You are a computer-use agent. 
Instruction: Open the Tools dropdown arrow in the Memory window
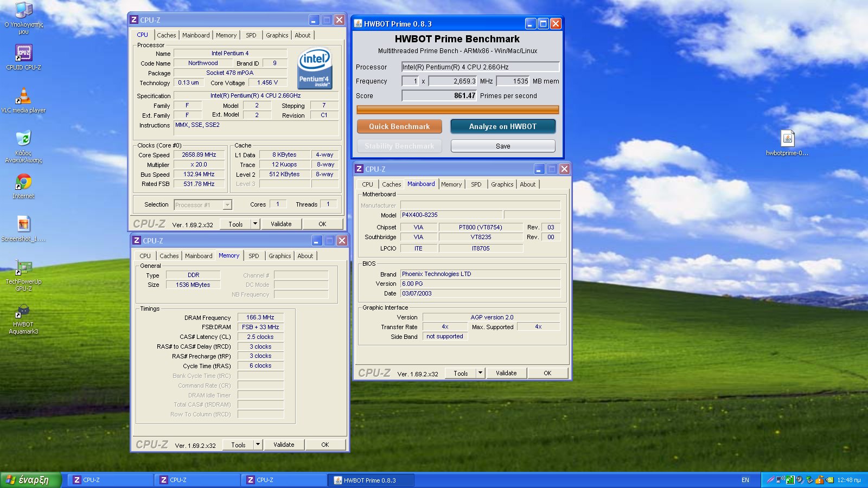[x=258, y=445]
